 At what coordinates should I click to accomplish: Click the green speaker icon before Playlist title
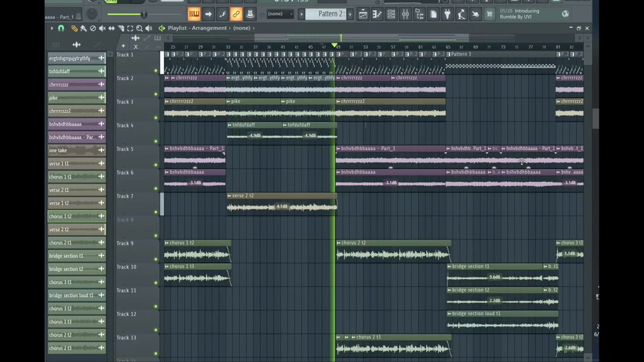point(161,28)
